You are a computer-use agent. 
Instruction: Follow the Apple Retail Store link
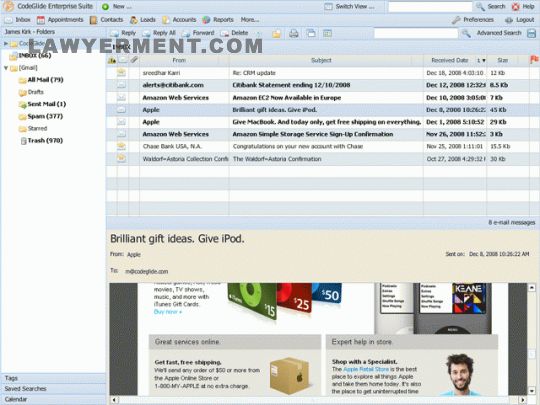[x=366, y=369]
